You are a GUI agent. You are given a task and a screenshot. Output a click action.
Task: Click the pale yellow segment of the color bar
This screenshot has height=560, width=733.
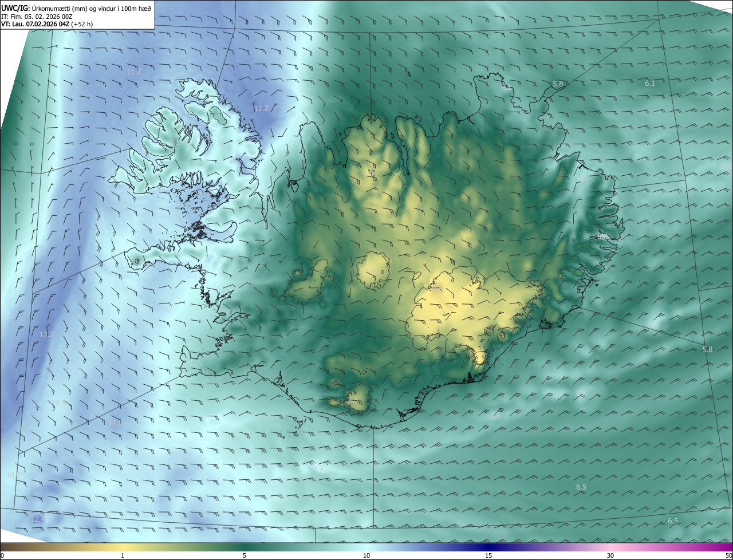[123, 547]
